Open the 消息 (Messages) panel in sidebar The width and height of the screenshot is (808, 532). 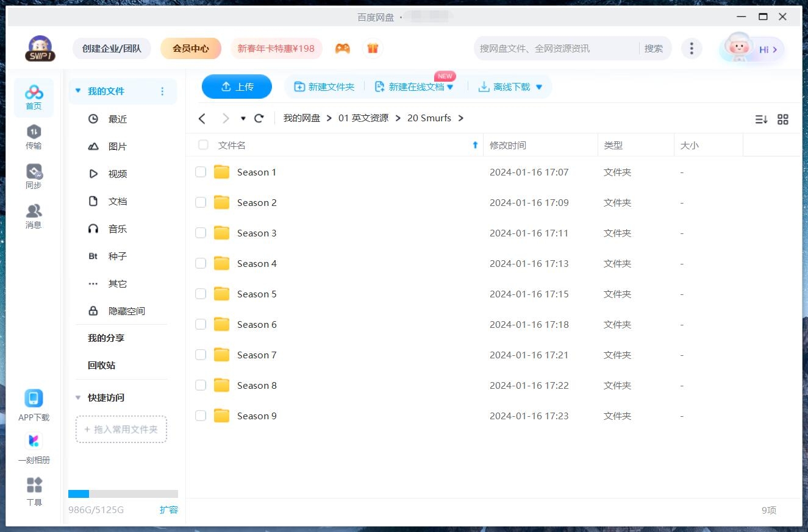tap(34, 216)
